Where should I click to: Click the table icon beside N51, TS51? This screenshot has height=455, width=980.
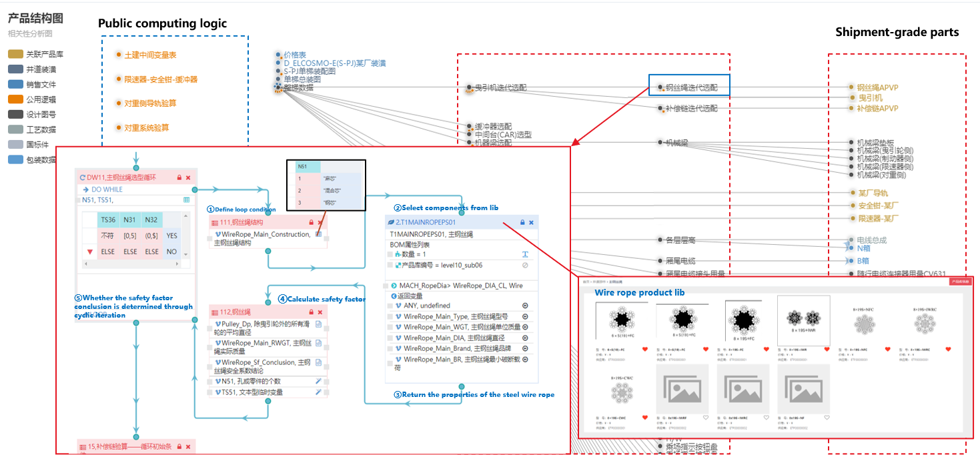[187, 200]
